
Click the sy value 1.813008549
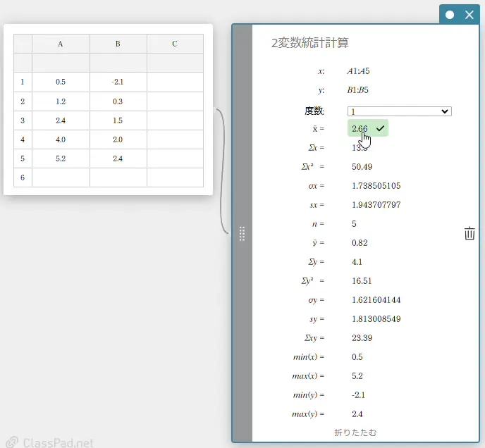click(x=376, y=319)
